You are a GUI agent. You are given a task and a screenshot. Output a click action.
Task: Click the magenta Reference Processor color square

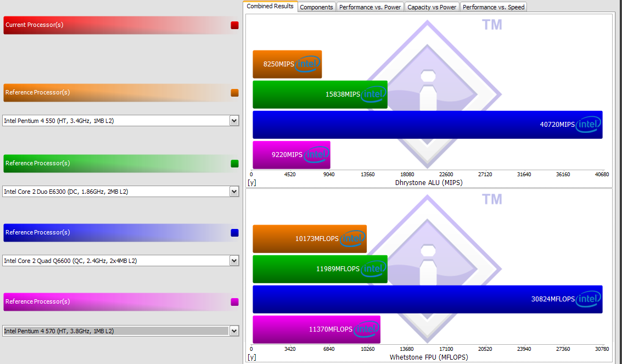pyautogui.click(x=234, y=302)
